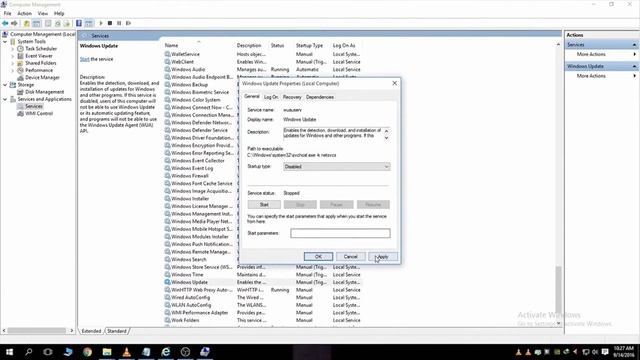Select Performance in the tree
The image size is (640, 360).
tap(39, 70)
